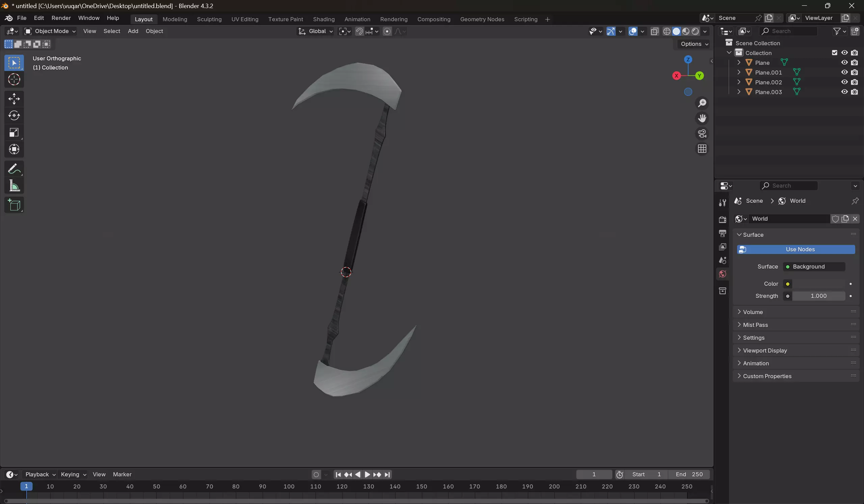Toggle viewport overlays display
The image size is (864, 504).
(x=633, y=31)
